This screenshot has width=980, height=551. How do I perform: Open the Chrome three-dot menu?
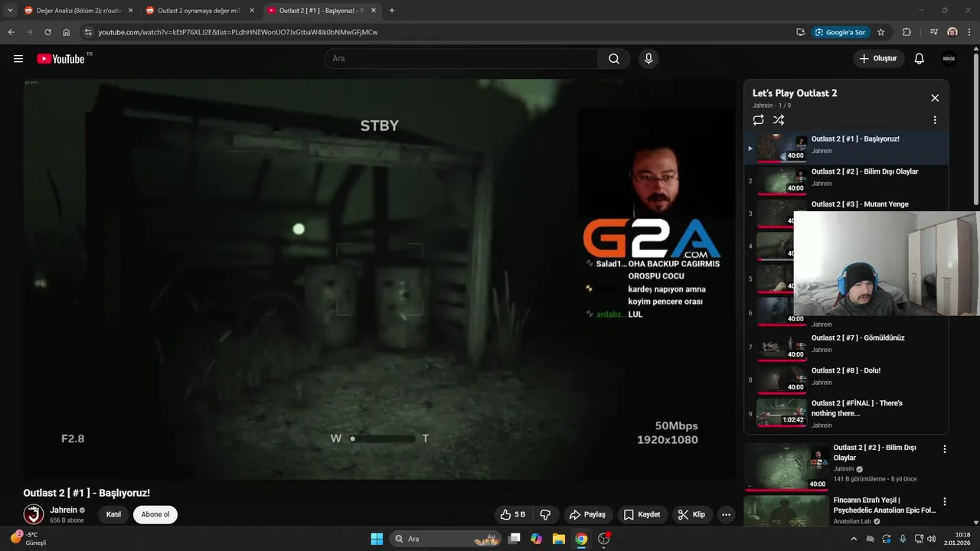(970, 32)
